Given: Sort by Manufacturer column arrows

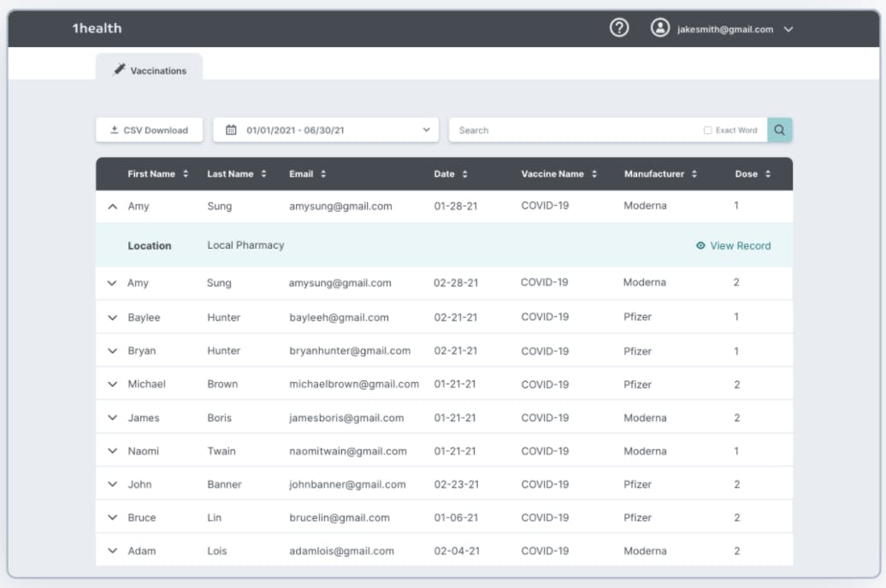Looking at the screenshot, I should pyautogui.click(x=694, y=174).
